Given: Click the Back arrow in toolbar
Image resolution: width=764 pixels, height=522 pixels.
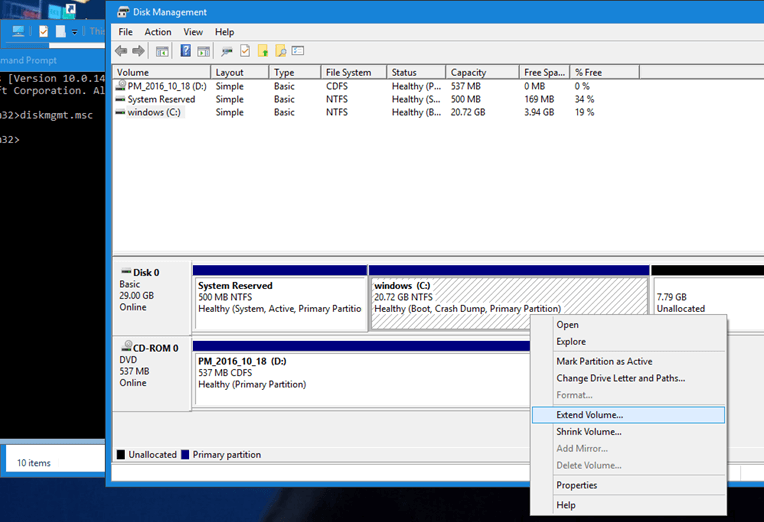Looking at the screenshot, I should point(122,51).
